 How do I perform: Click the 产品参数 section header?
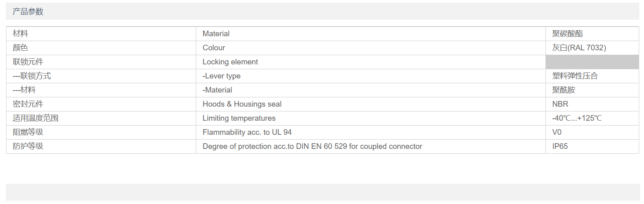[28, 12]
